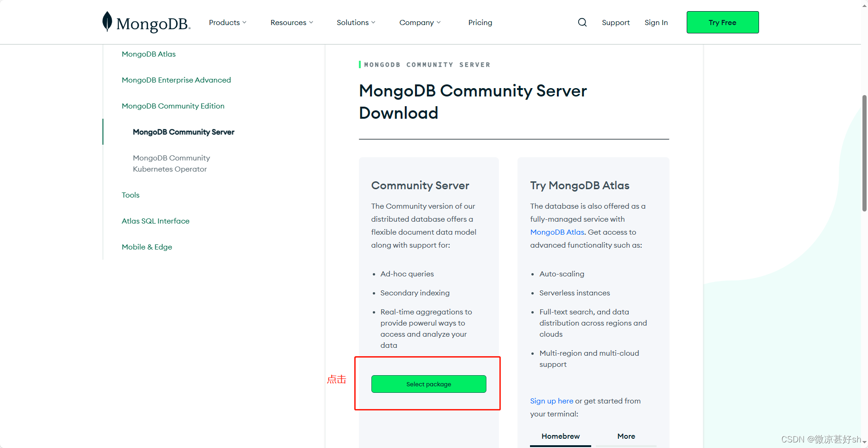Screen dimensions: 868x448
Task: Select MongoDB Community Edition in sidebar
Action: pos(173,106)
